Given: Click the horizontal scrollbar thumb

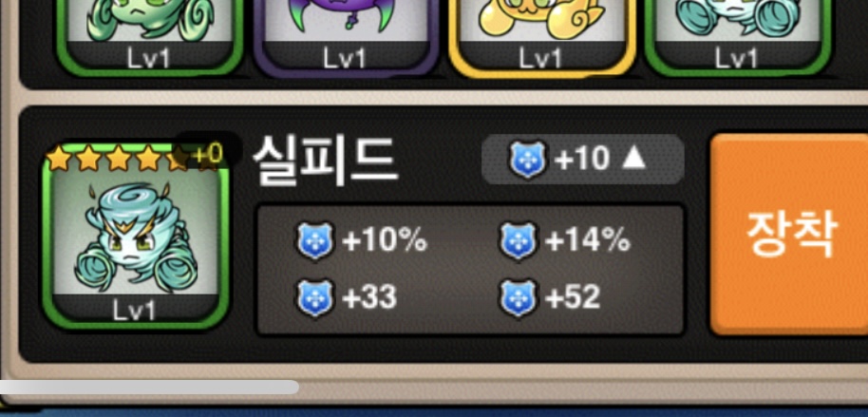Looking at the screenshot, I should [149, 388].
